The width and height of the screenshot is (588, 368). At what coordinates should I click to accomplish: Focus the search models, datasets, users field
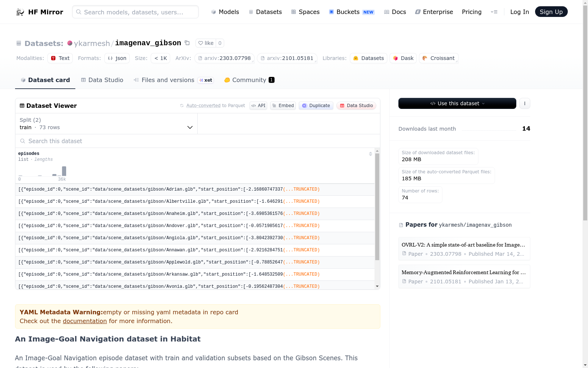point(135,12)
